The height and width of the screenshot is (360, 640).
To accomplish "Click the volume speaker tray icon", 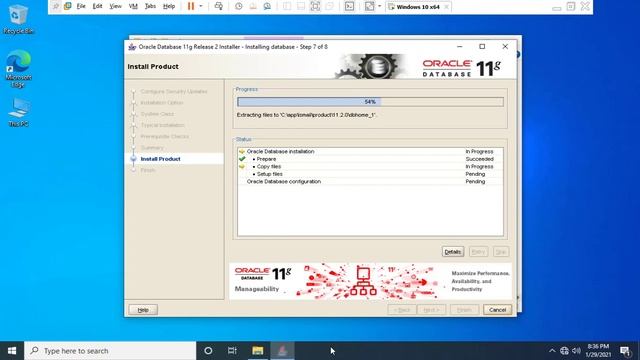I will pos(576,351).
